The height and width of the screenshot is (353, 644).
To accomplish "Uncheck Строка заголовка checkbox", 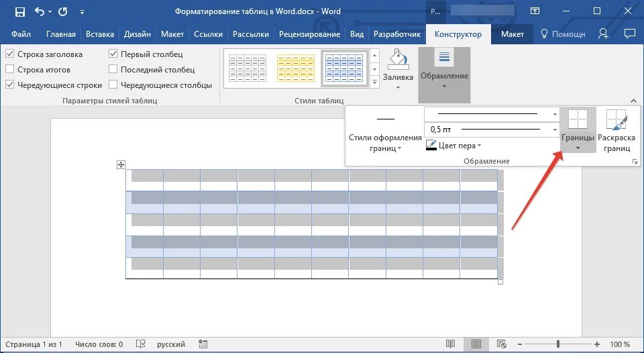I will pyautogui.click(x=10, y=54).
